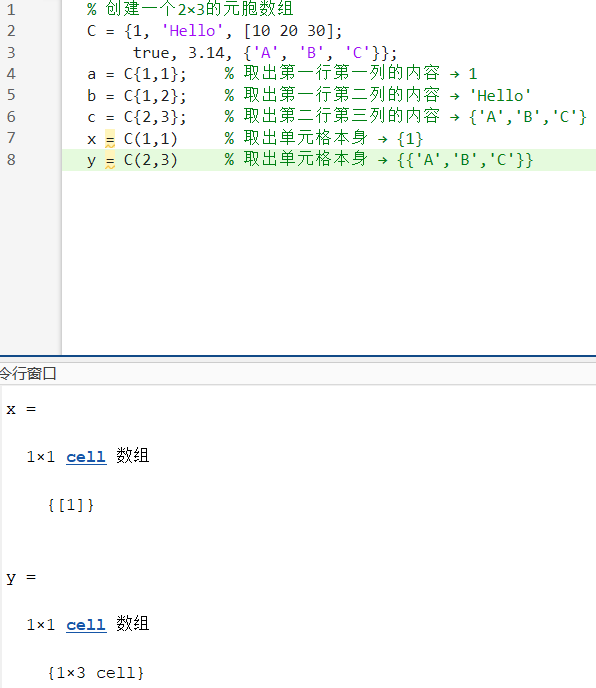Select line number 3 in the gutter

pos(11,53)
